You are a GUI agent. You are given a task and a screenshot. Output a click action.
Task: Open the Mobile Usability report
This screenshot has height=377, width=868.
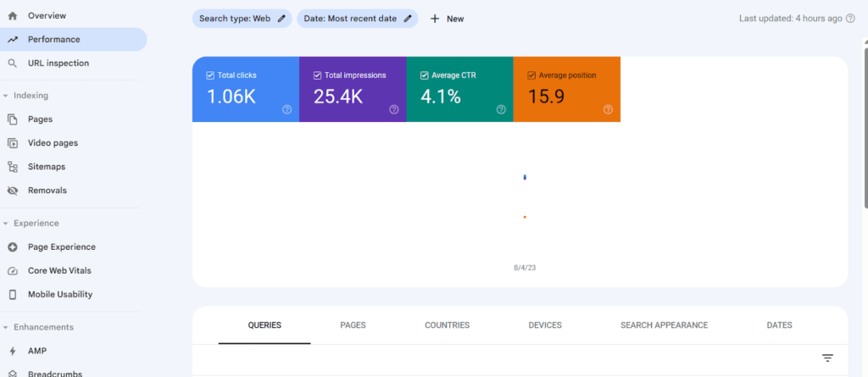coord(60,295)
